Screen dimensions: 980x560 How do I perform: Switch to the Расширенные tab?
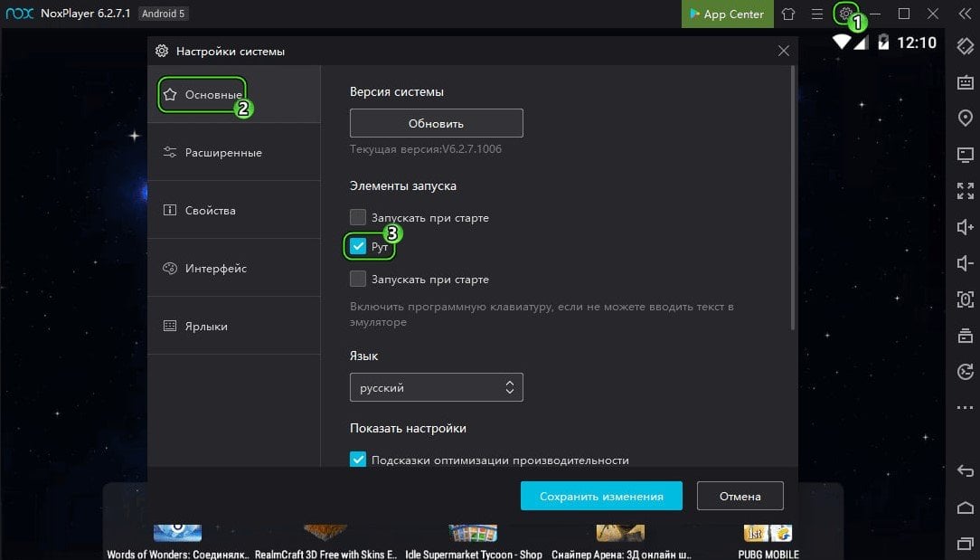coord(234,152)
